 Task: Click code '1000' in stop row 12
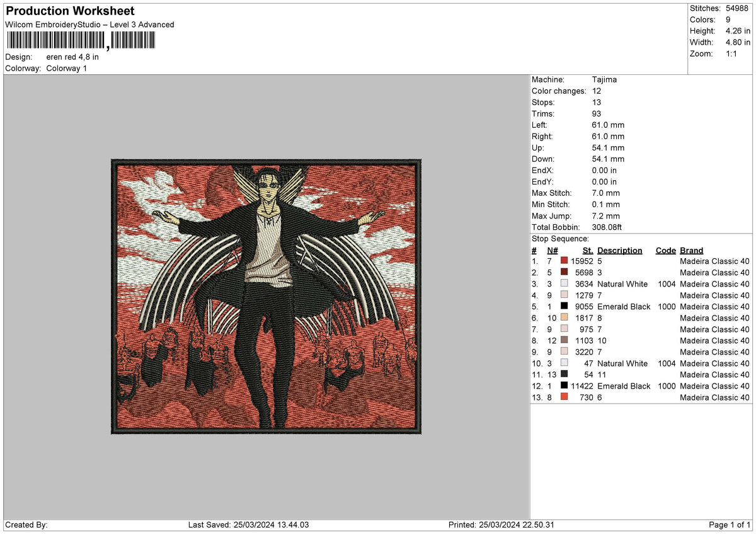pos(665,386)
